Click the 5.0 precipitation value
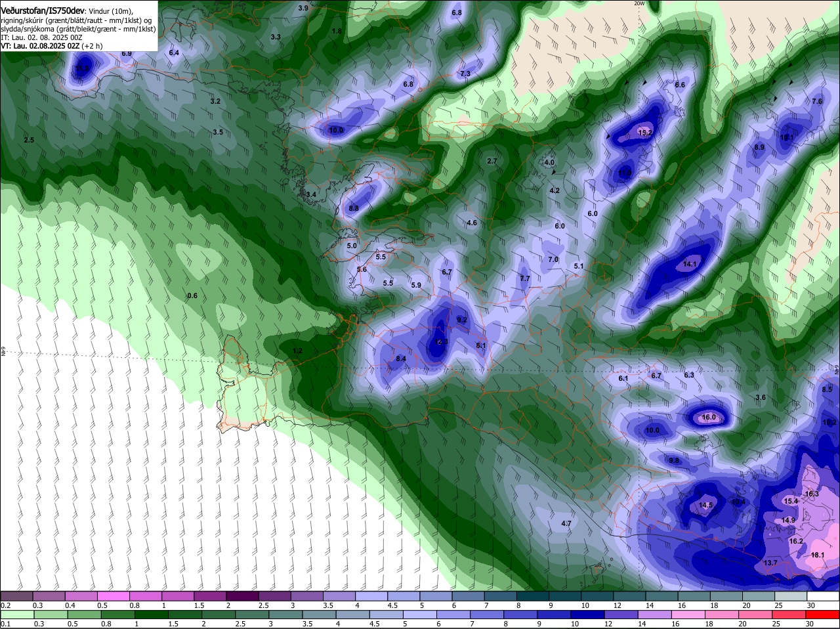The height and width of the screenshot is (629, 840). (351, 246)
